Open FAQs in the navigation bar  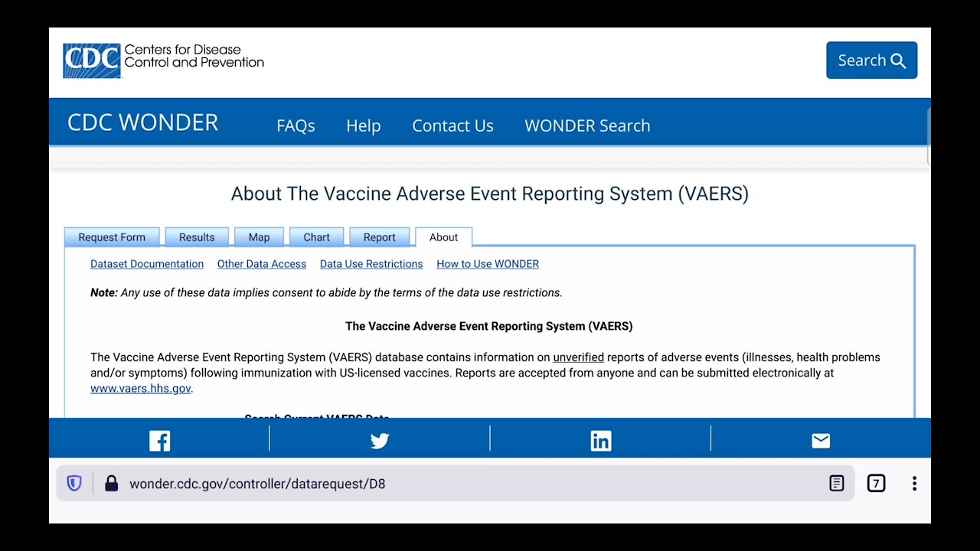click(296, 126)
